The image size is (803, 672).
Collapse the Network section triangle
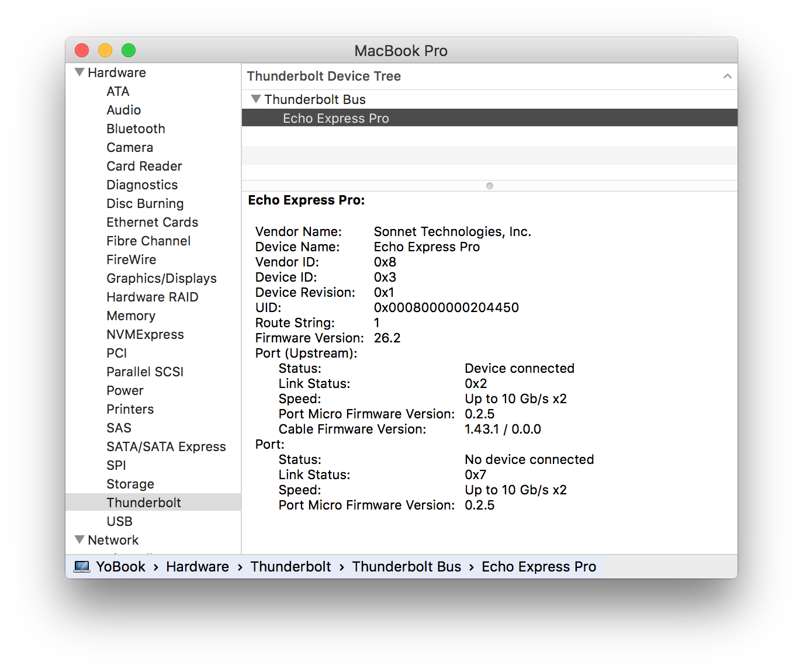click(79, 540)
